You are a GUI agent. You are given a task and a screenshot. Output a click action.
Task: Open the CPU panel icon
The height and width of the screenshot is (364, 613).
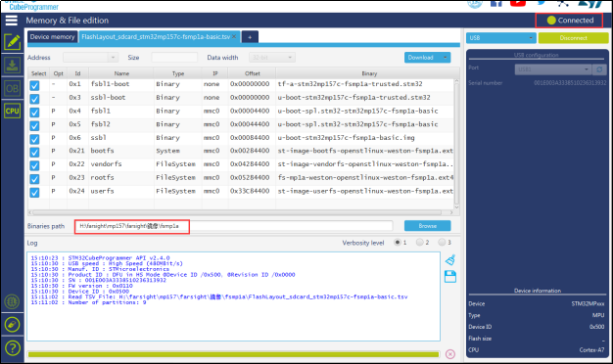pos(12,111)
